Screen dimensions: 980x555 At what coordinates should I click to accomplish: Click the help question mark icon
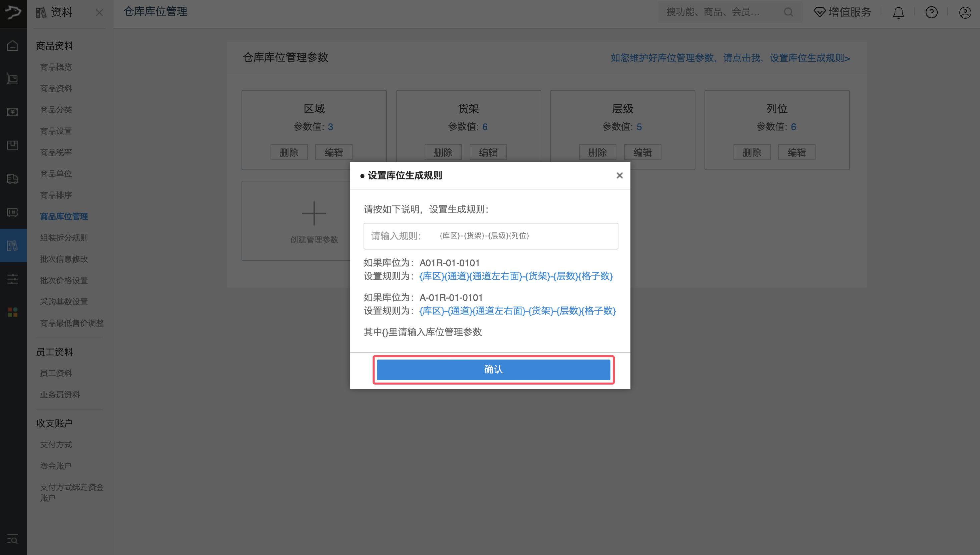[x=931, y=12]
